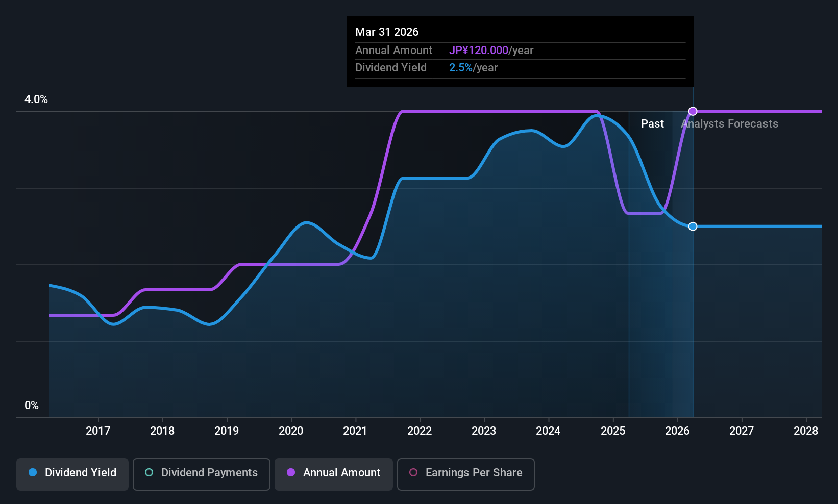Select the 2021 label on the x-axis

[x=355, y=431]
